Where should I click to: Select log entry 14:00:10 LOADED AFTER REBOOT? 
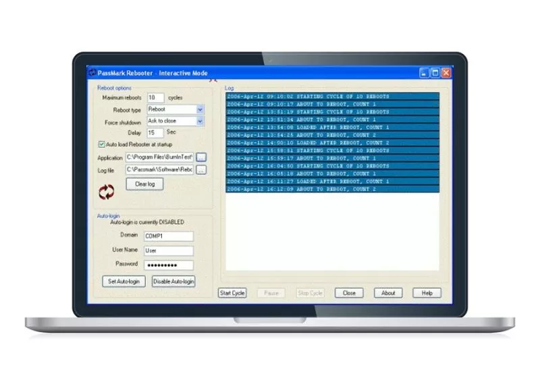333,143
